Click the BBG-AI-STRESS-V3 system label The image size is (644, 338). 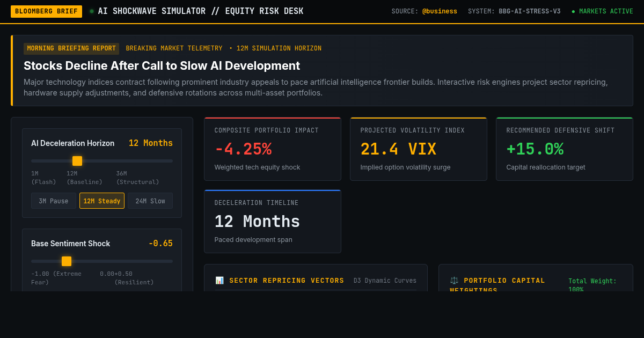[x=530, y=11]
